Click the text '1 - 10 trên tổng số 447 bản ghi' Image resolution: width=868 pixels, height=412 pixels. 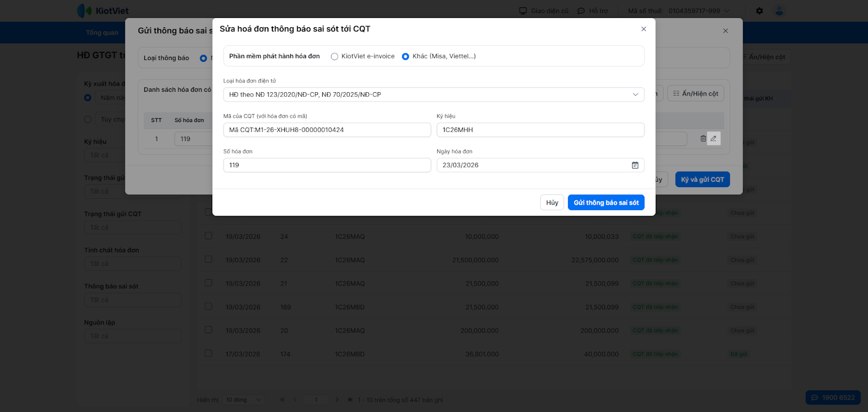pyautogui.click(x=400, y=400)
